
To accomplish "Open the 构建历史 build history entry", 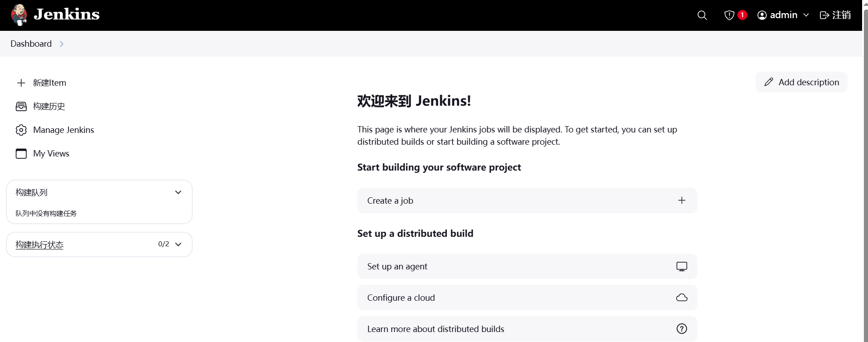I will (x=49, y=106).
